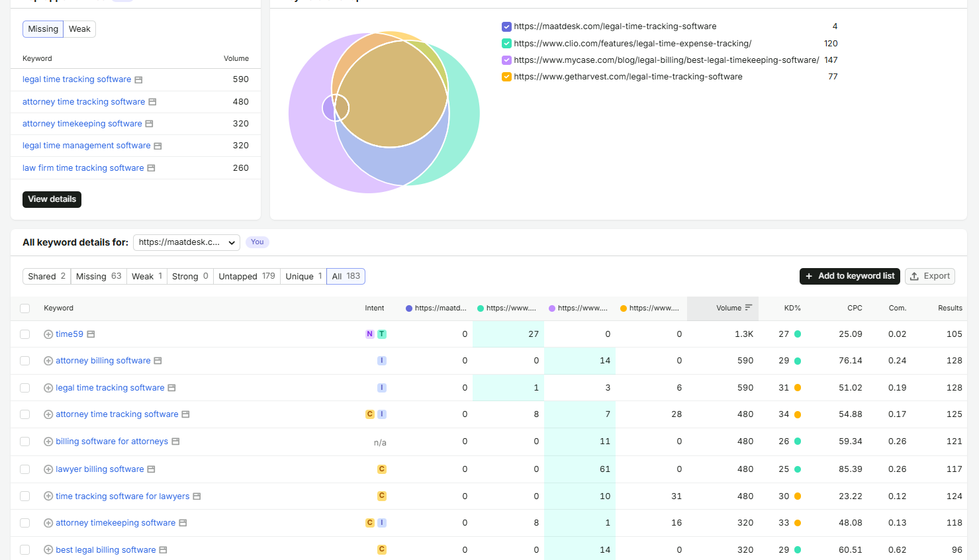The height and width of the screenshot is (560, 979).
Task: Select checkbox for the lawyer billing software row
Action: point(25,469)
